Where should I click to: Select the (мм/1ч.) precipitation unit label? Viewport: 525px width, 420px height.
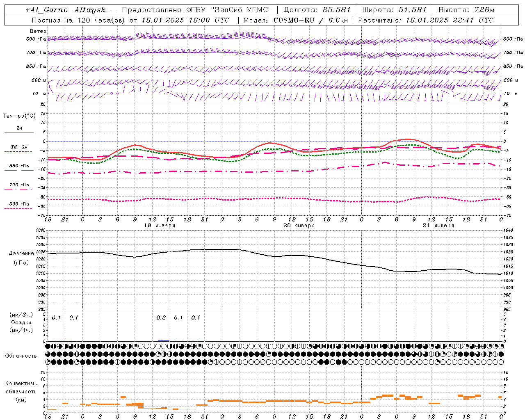click(21, 330)
